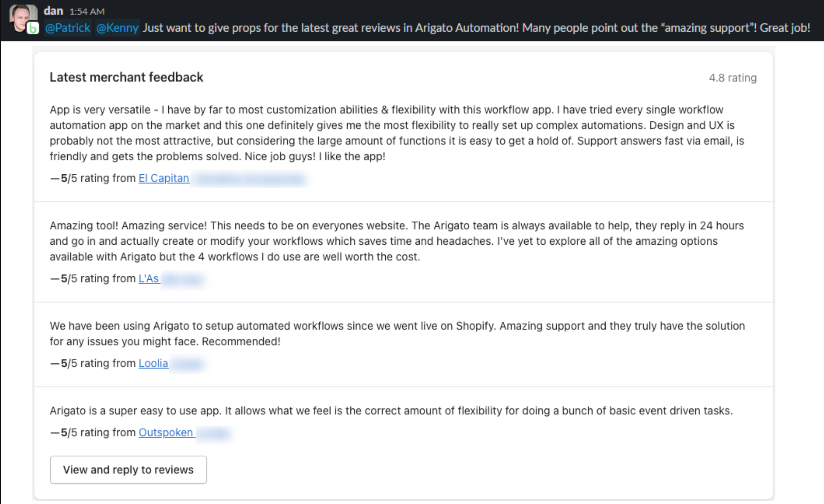The height and width of the screenshot is (504, 824).
Task: Click the green status badge on avatar
Action: (x=33, y=28)
